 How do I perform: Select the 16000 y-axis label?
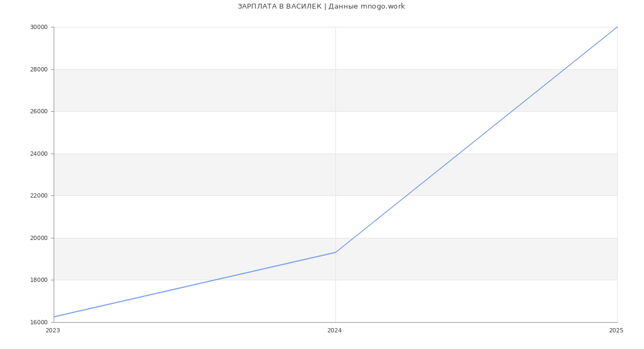point(39,322)
